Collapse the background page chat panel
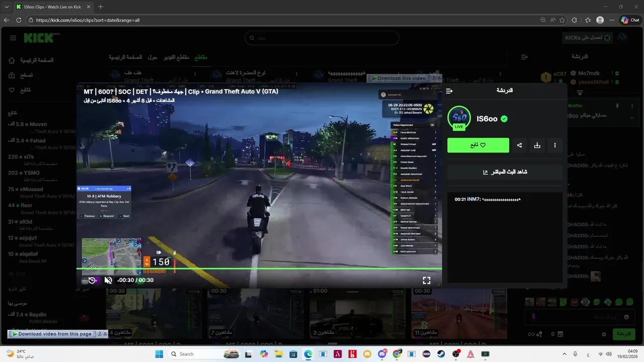644x362 pixels. (x=524, y=57)
